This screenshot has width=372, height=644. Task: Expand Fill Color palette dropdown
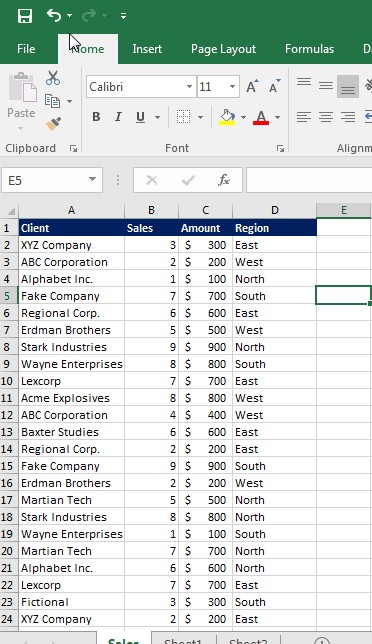pos(243,117)
